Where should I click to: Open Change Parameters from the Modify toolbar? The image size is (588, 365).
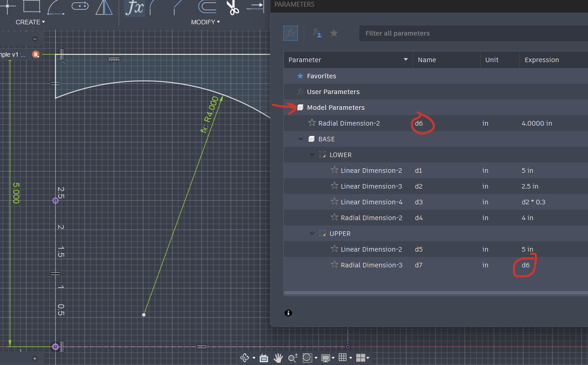[135, 8]
